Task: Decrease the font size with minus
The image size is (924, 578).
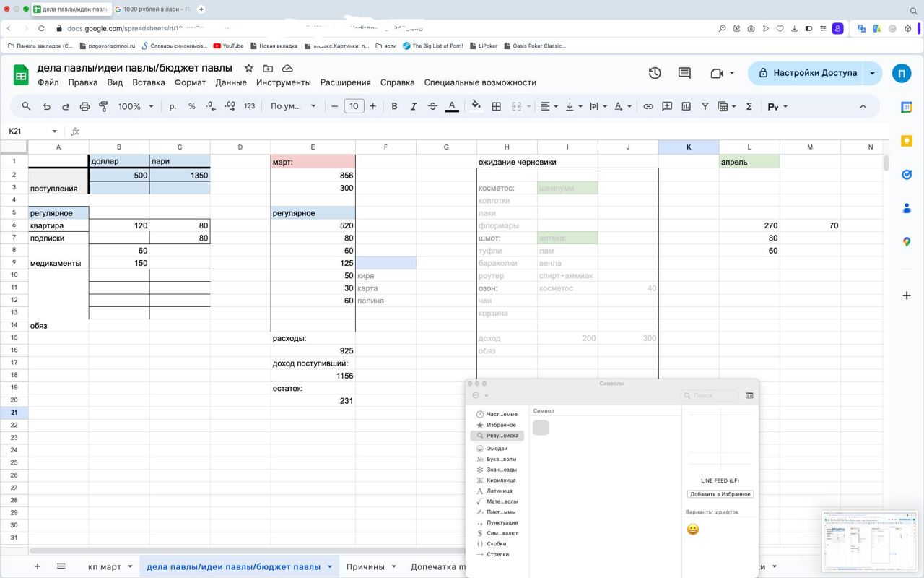Action: pyautogui.click(x=334, y=106)
